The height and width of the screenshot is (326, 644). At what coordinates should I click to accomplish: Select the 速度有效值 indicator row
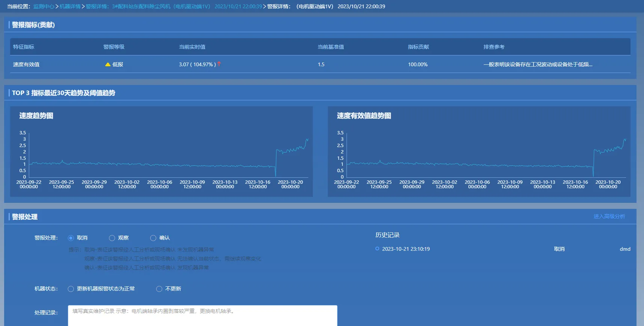(26, 64)
